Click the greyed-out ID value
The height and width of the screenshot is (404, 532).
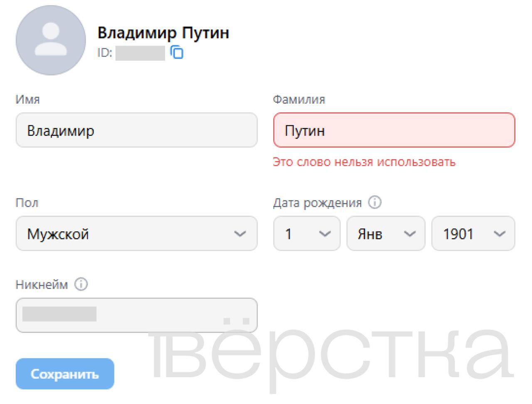[x=140, y=53]
